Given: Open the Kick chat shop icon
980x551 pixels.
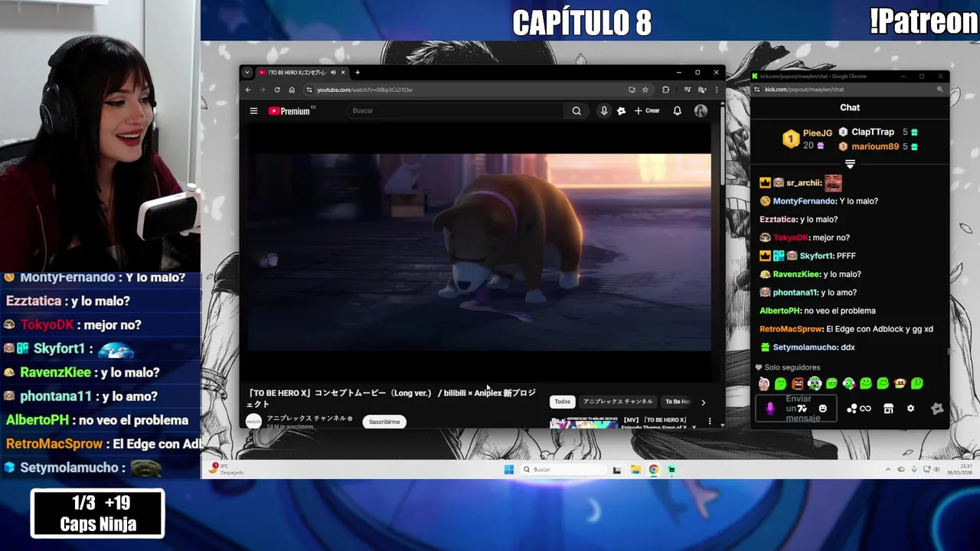Looking at the screenshot, I should (888, 409).
